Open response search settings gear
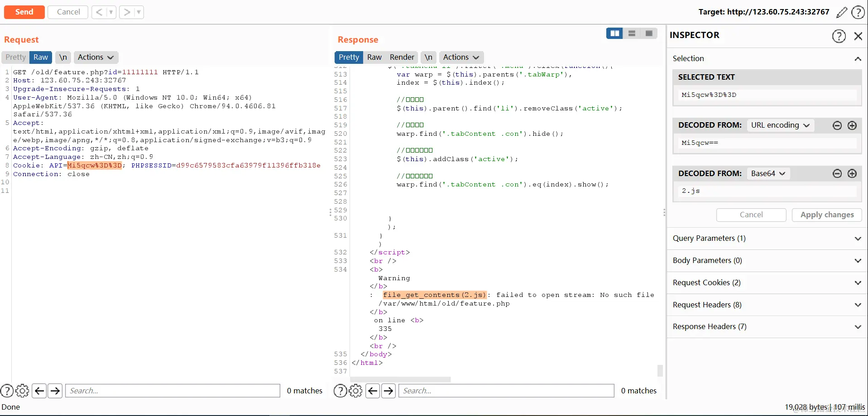868x416 pixels. (x=355, y=391)
